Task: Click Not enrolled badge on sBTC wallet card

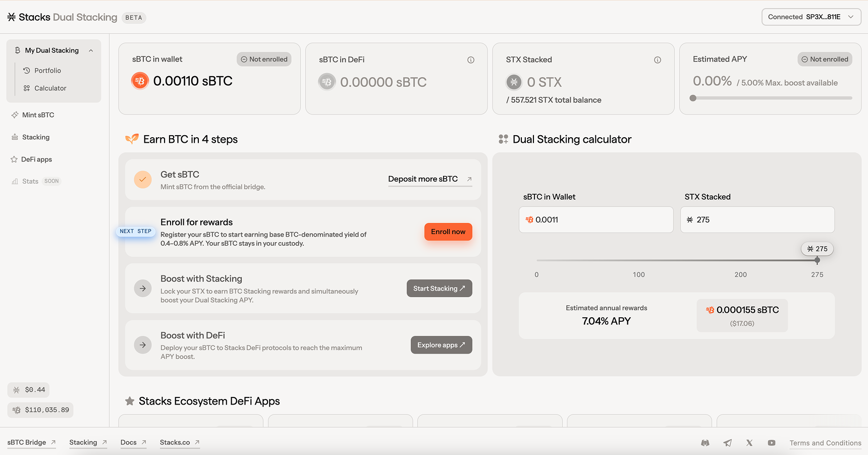Action: (x=264, y=60)
